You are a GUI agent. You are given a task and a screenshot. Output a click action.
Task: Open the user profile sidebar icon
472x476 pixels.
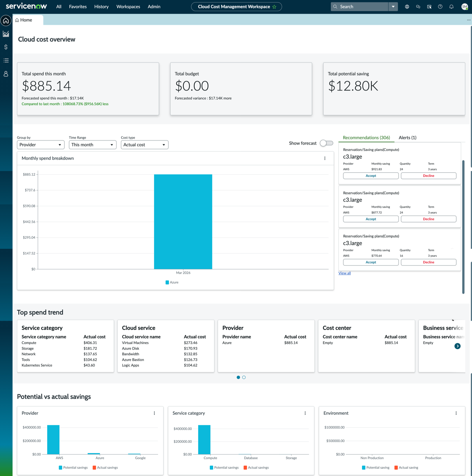(x=6, y=74)
